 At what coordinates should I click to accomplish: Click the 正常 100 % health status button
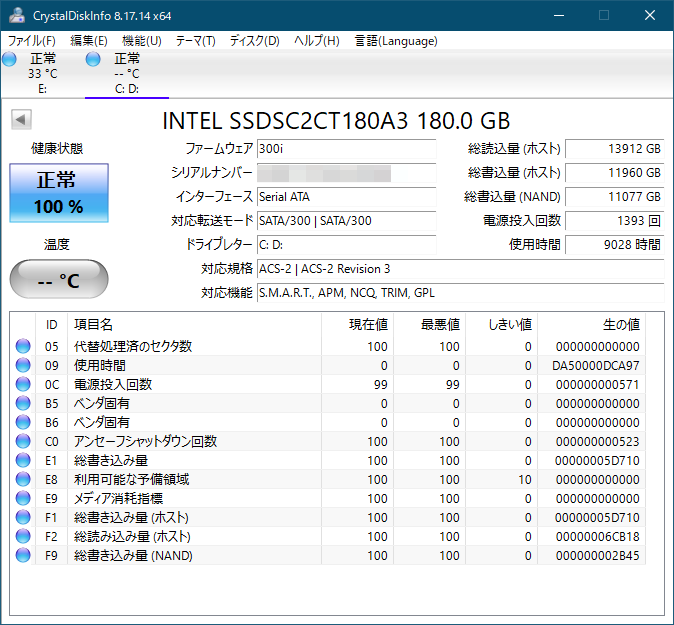click(59, 193)
